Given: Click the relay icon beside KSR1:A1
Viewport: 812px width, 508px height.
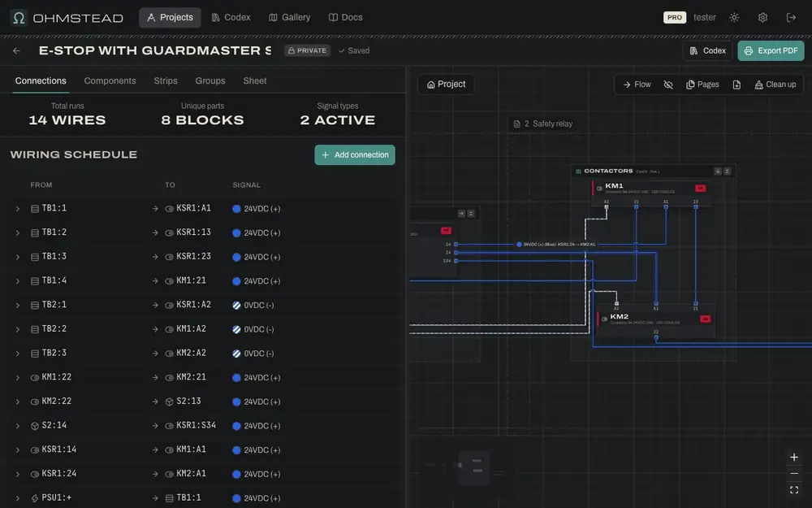Looking at the screenshot, I should 170,209.
